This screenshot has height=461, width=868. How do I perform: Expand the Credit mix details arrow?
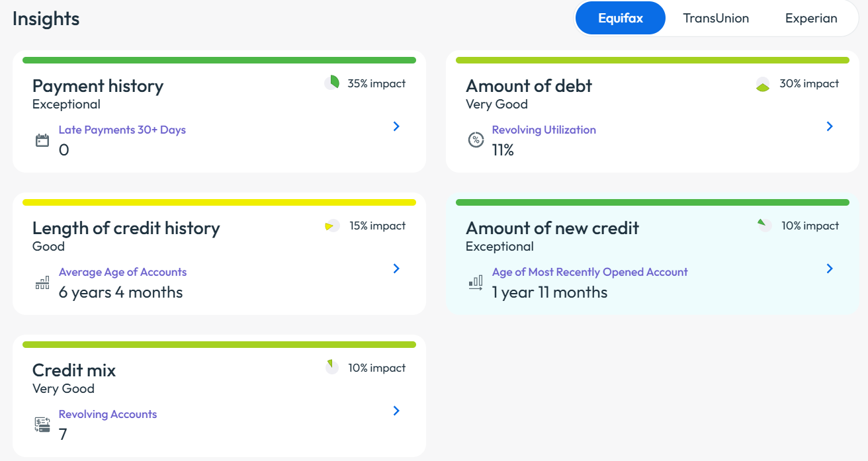click(x=396, y=411)
